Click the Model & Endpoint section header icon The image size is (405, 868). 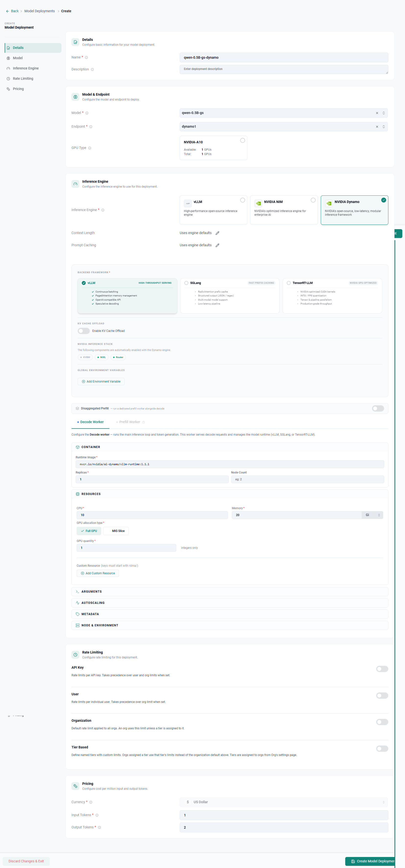click(x=75, y=97)
